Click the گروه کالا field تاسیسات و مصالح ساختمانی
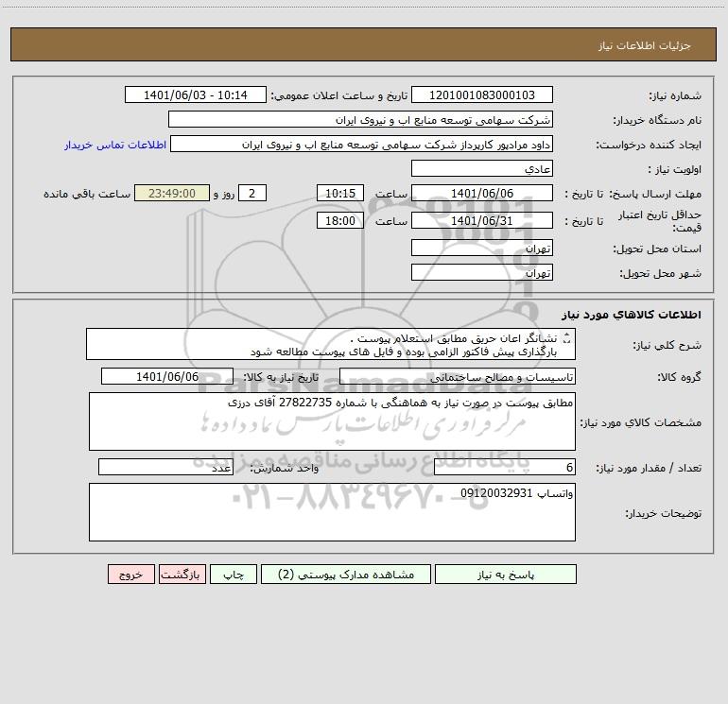This screenshot has width=728, height=704. pyautogui.click(x=458, y=376)
